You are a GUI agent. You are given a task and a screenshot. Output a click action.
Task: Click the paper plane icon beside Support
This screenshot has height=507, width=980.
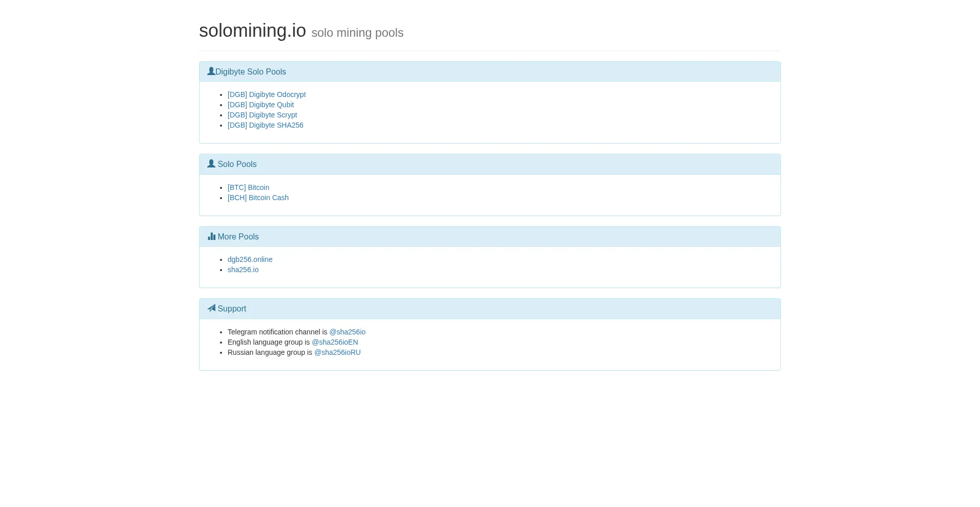click(212, 308)
